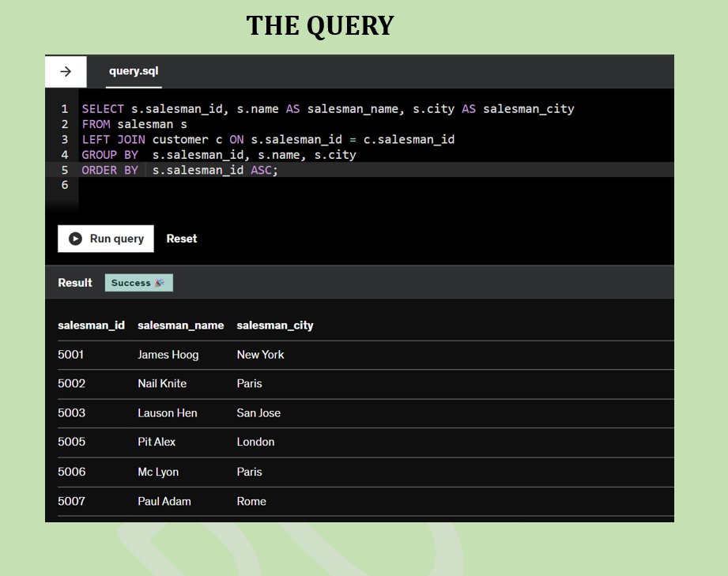Viewport: 728px width, 576px height.
Task: Click the San Jose cell
Action: click(258, 412)
